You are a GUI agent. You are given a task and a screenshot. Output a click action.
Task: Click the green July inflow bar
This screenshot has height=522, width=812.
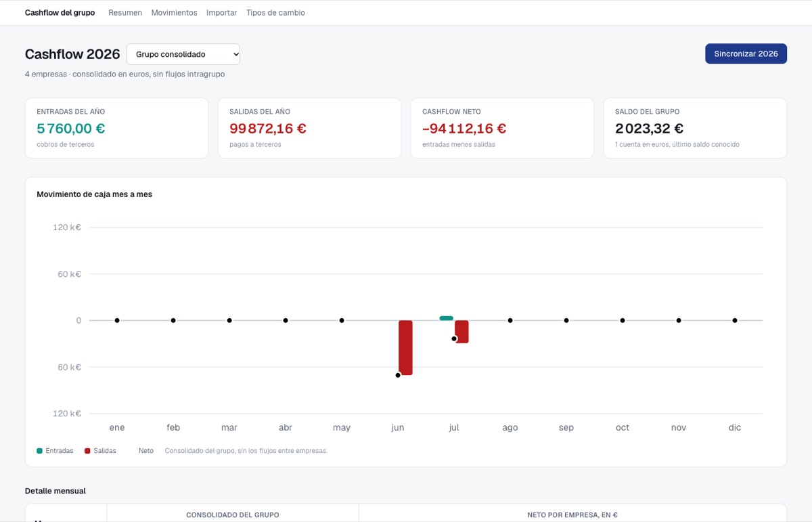446,318
